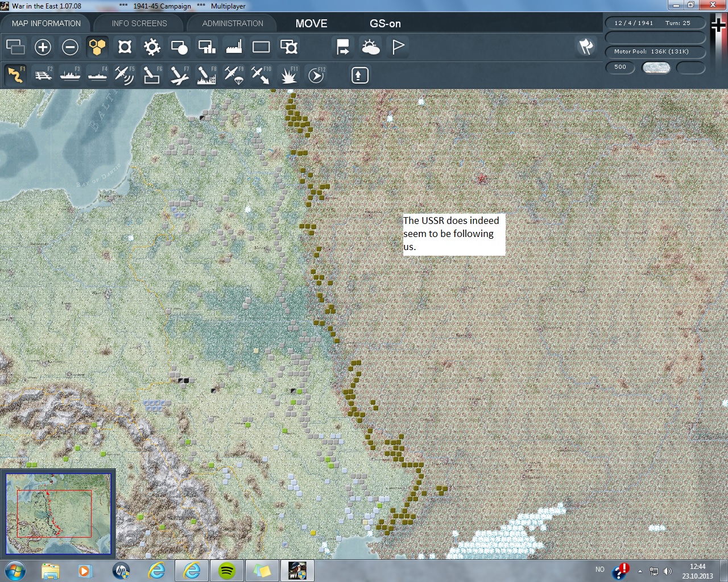Open HP support assistant from taskbar
The width and height of the screenshot is (728, 582).
(x=121, y=571)
